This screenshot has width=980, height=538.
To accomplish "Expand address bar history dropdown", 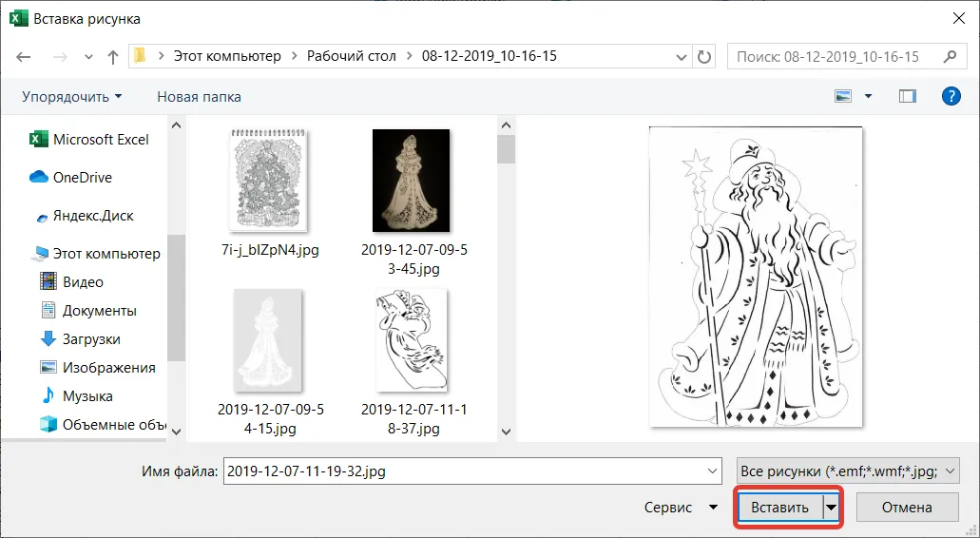I will [x=682, y=57].
